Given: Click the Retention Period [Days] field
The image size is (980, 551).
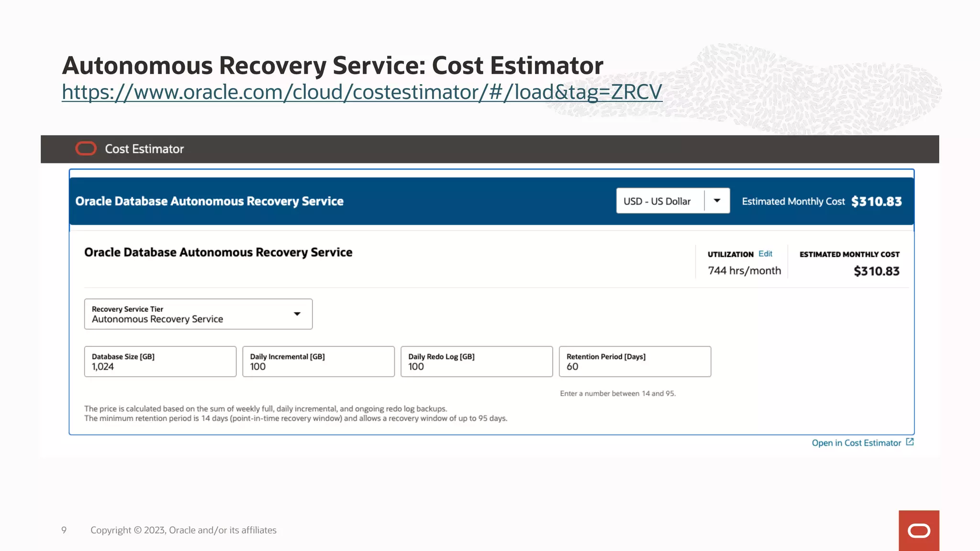Looking at the screenshot, I should click(635, 362).
